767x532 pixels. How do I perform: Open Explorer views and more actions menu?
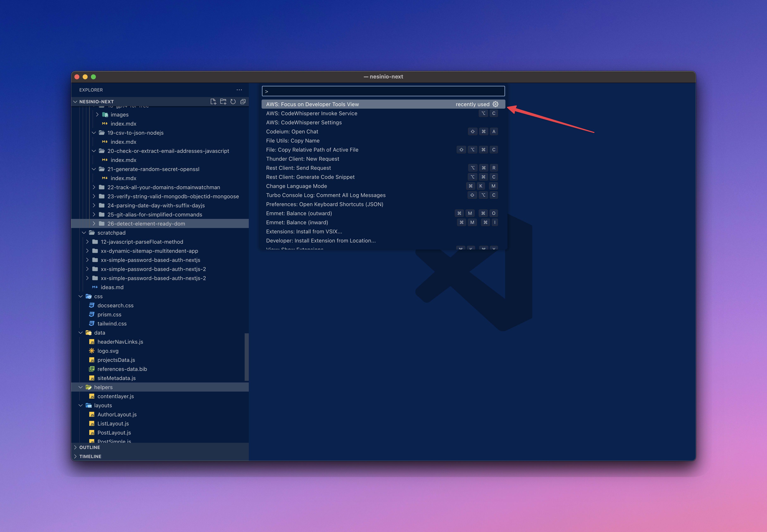tap(239, 90)
